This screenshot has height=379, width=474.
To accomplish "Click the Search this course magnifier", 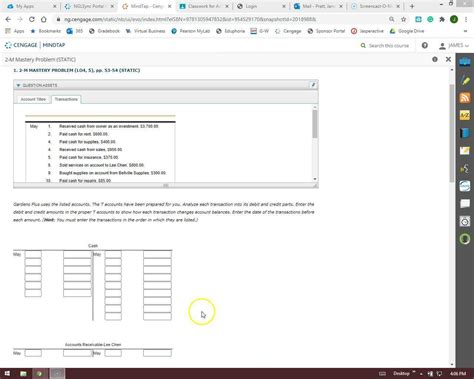I will pos(363,45).
